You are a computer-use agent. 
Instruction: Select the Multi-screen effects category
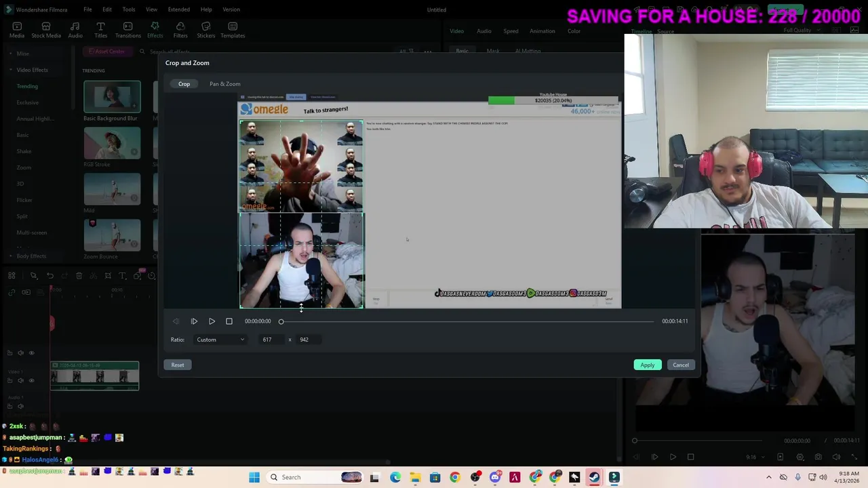[32, 232]
